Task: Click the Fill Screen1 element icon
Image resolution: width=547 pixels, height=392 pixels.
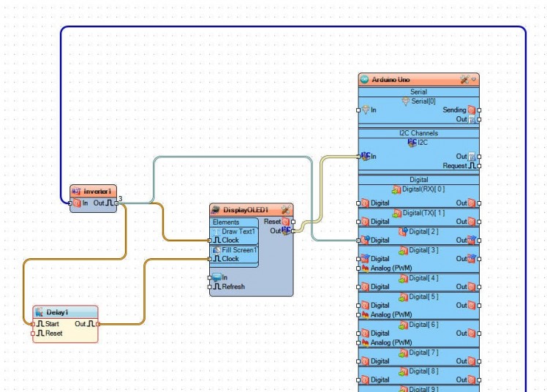Action: (x=216, y=250)
